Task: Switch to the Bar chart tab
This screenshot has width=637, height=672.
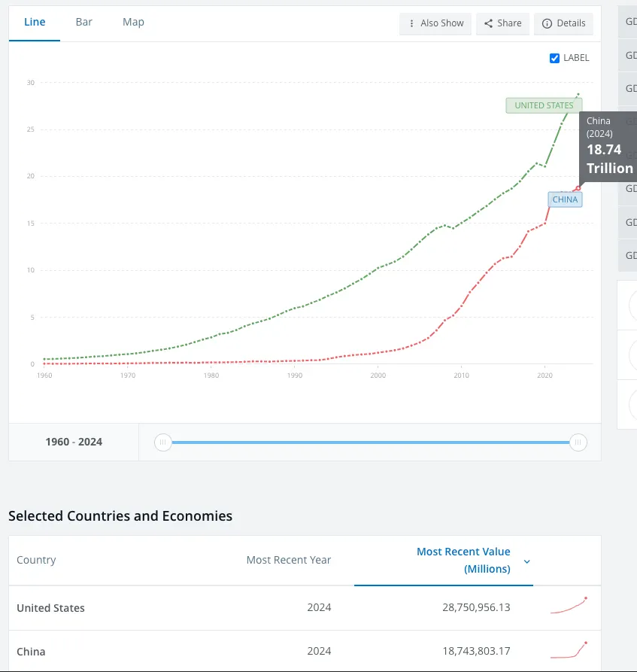Action: tap(84, 23)
